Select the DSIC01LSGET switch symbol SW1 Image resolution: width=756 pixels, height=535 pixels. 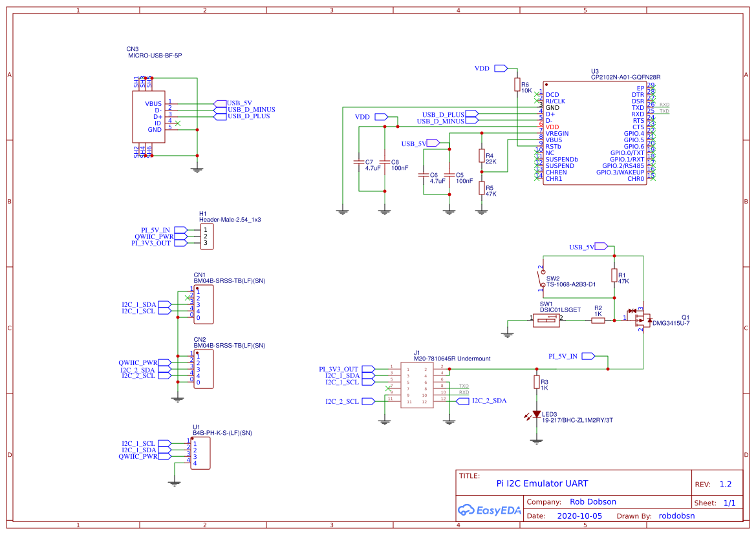pyautogui.click(x=545, y=320)
